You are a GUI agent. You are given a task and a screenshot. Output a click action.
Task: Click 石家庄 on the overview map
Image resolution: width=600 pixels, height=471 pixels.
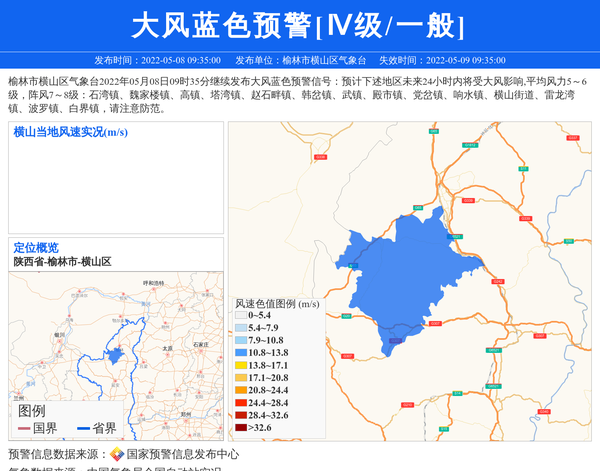(201, 345)
